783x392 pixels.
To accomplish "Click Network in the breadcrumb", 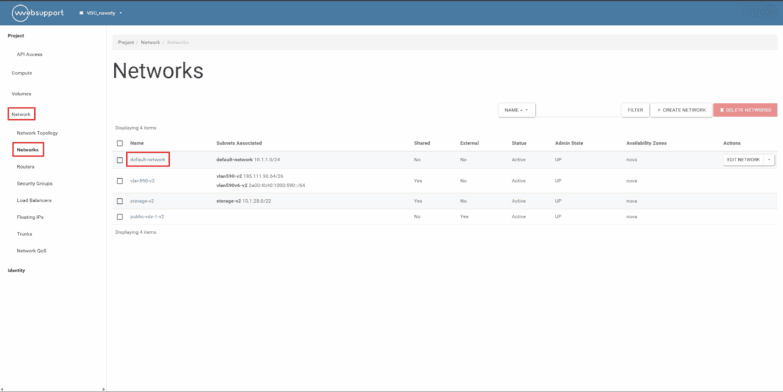I will point(150,42).
